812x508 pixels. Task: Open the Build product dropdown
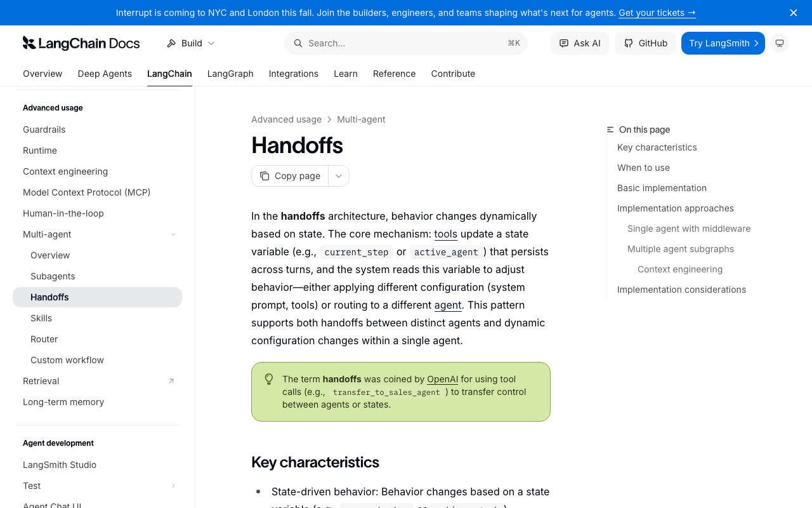(191, 43)
